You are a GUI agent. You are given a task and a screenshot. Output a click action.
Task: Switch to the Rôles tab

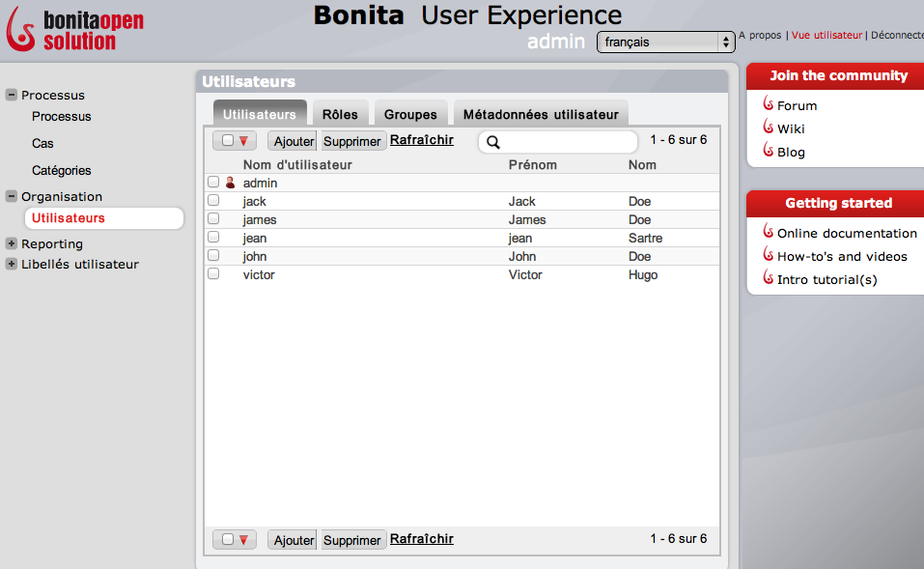[x=340, y=114]
